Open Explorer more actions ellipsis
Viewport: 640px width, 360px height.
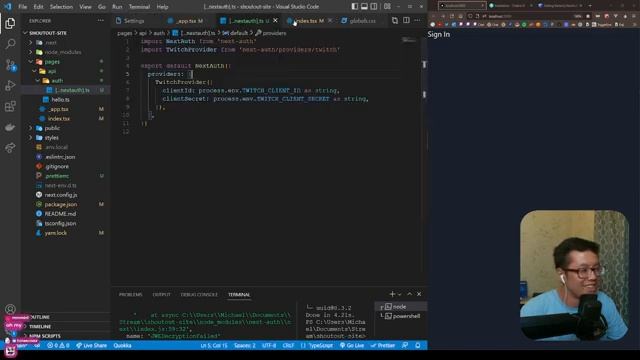click(100, 20)
